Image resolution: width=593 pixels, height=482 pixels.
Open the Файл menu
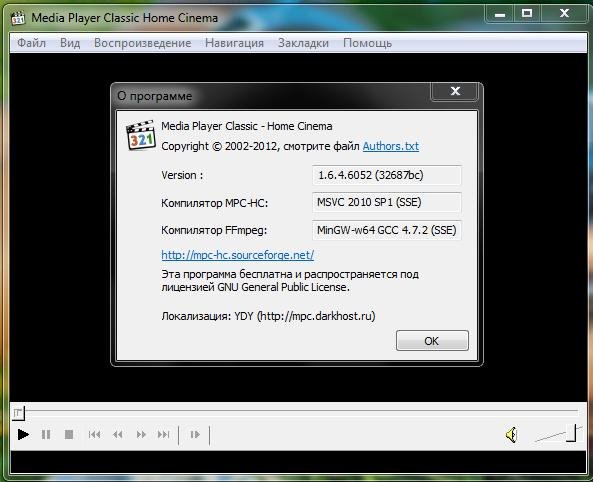[31, 43]
